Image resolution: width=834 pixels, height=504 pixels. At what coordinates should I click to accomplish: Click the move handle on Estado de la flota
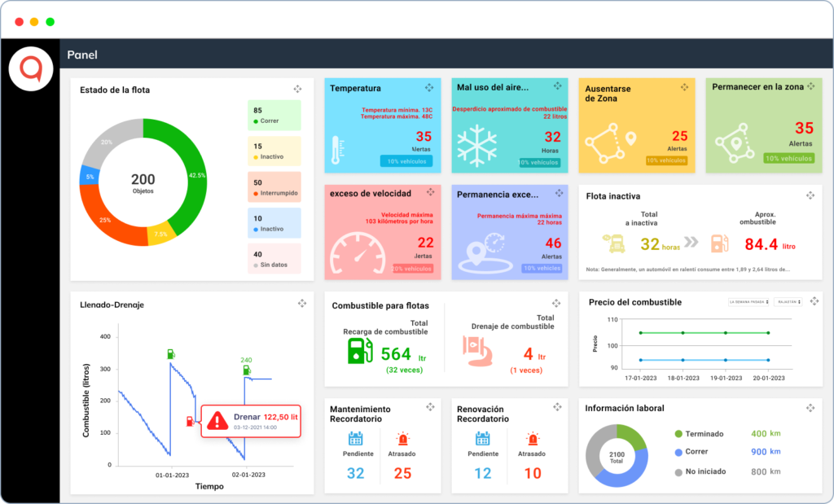[x=298, y=88]
